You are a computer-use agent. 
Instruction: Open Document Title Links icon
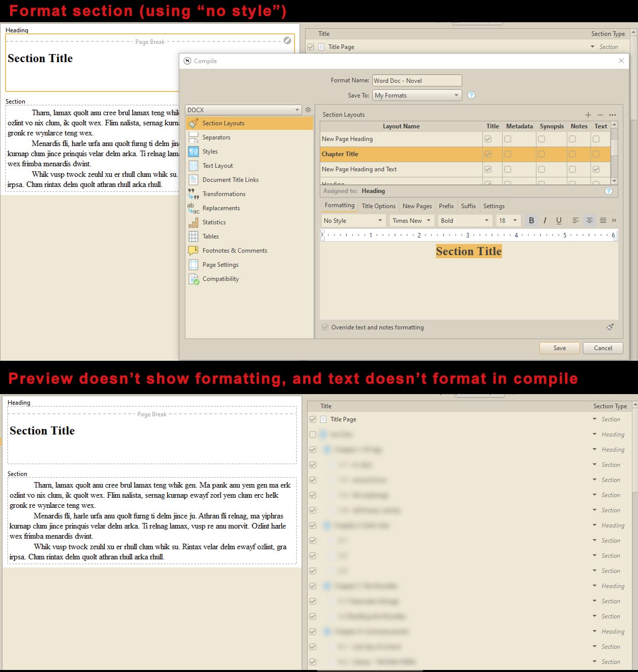coord(193,180)
